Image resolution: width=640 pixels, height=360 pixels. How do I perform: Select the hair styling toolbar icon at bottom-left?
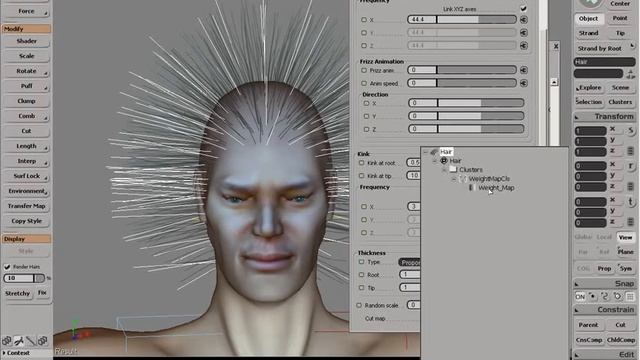click(x=19, y=340)
